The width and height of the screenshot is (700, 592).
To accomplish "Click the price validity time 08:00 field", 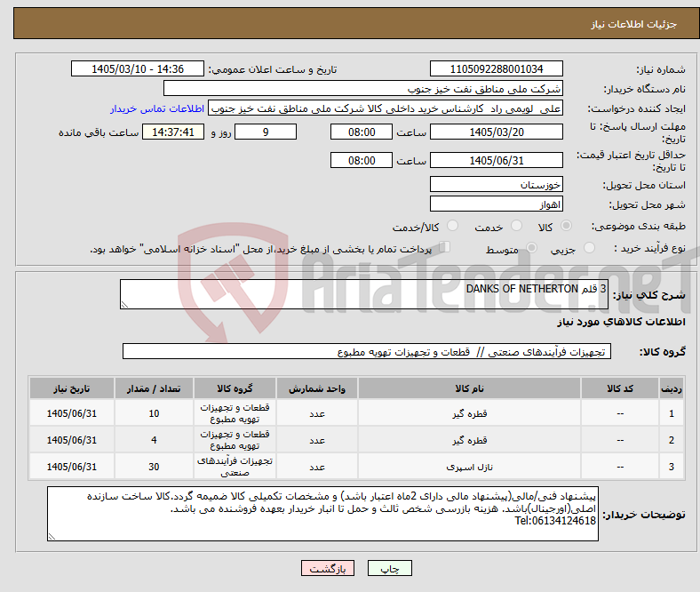I will click(362, 160).
